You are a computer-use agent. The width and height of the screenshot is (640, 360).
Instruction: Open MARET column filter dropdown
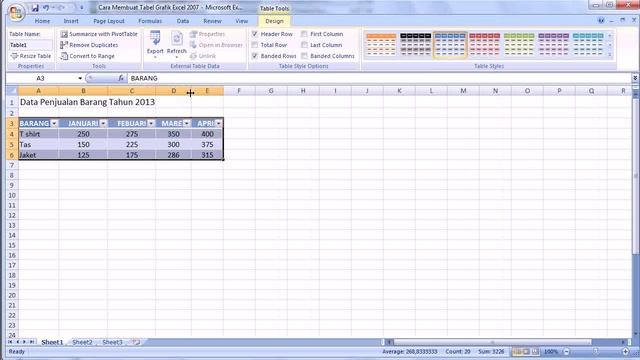point(187,123)
